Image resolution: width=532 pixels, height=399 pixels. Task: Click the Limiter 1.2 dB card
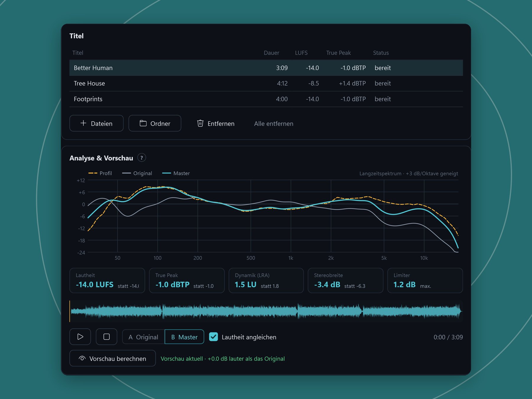tap(425, 280)
